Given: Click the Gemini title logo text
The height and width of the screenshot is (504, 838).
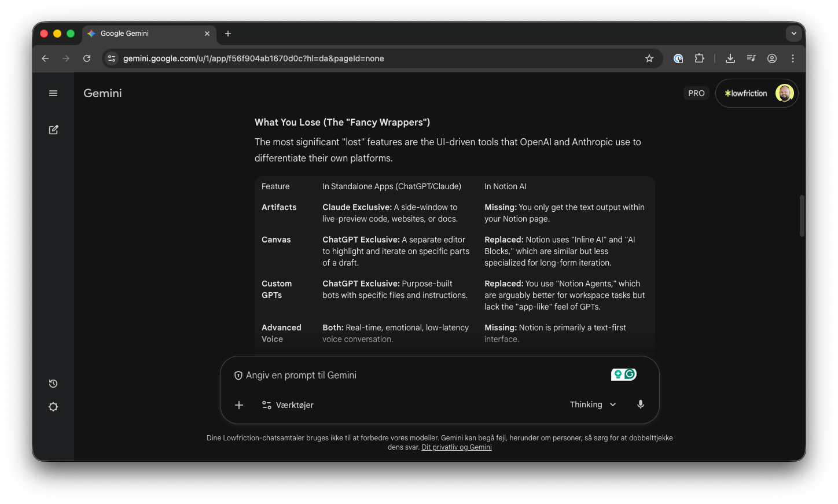Looking at the screenshot, I should [x=102, y=93].
